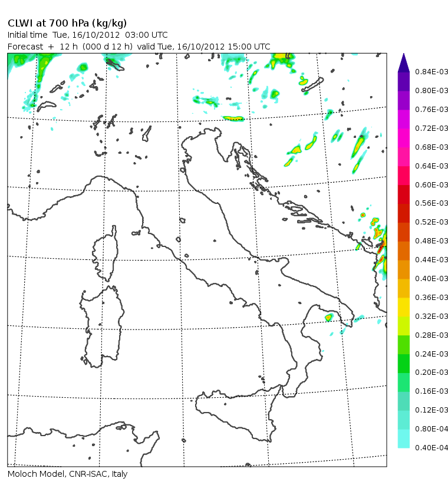
Task: Click the red high-value cloud patch on the eastern map edge
Action: 380,248
